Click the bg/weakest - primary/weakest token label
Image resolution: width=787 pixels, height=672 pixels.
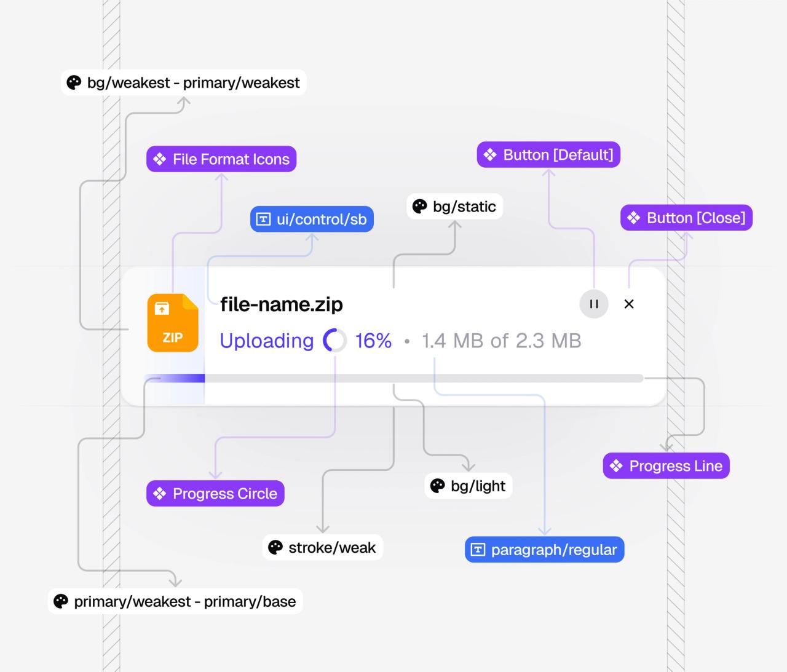[x=184, y=82]
